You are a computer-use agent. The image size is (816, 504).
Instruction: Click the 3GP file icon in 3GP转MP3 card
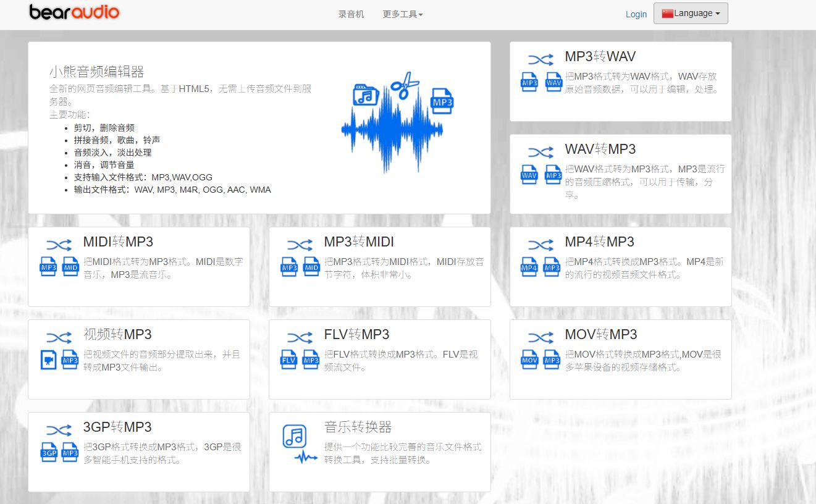(x=48, y=452)
